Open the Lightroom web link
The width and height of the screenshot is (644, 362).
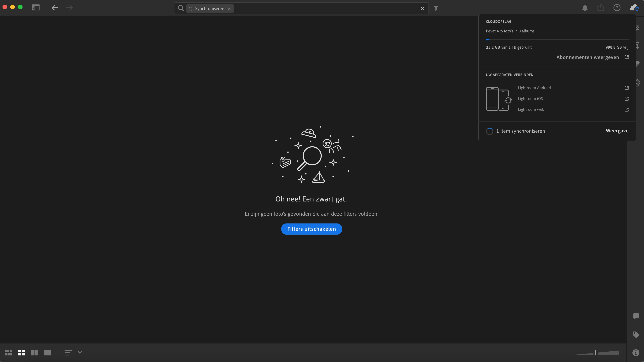coord(531,109)
